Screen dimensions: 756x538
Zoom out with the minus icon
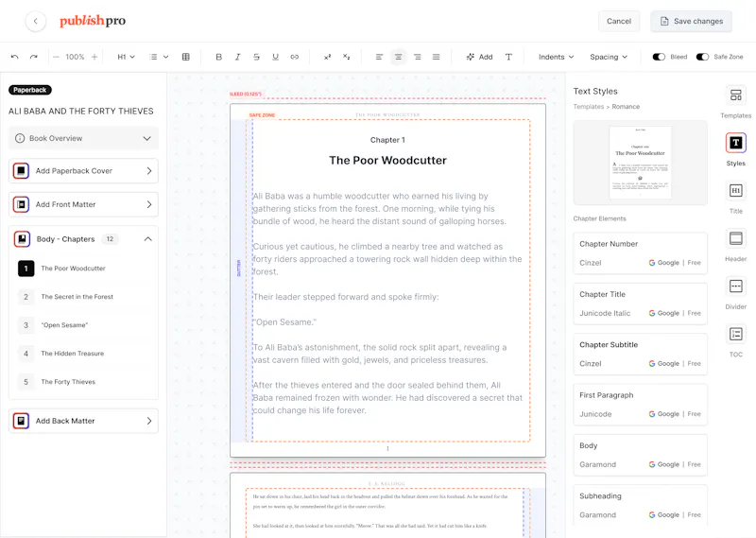pos(56,57)
